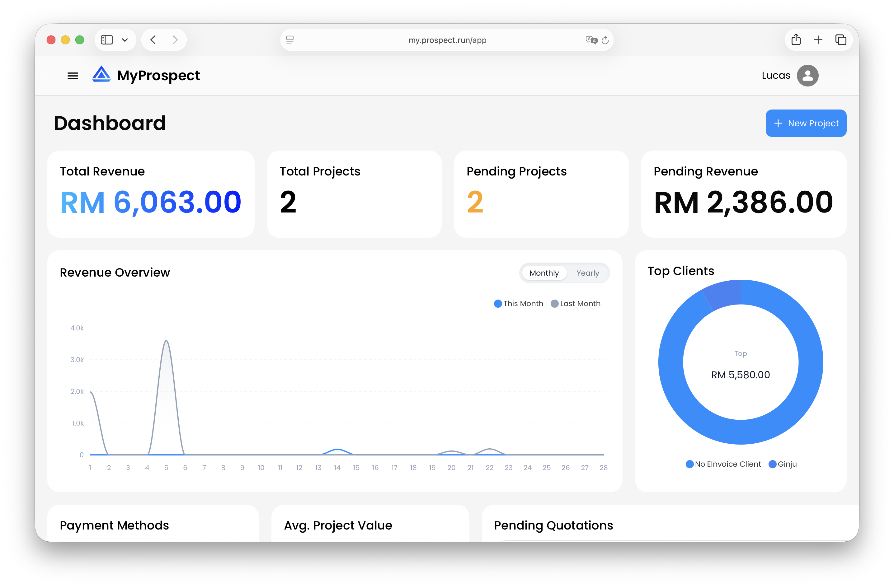894x588 pixels.
Task: Open Lucas user avatar profile
Action: [807, 76]
